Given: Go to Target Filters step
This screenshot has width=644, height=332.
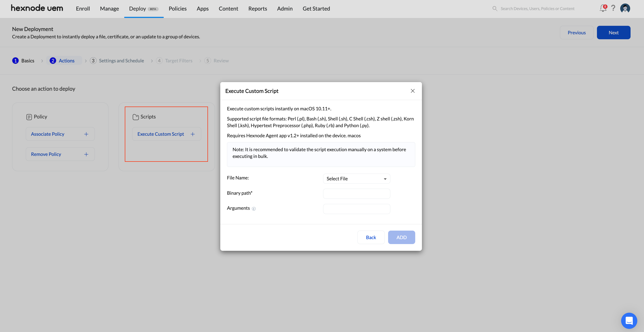Looking at the screenshot, I should (x=174, y=61).
